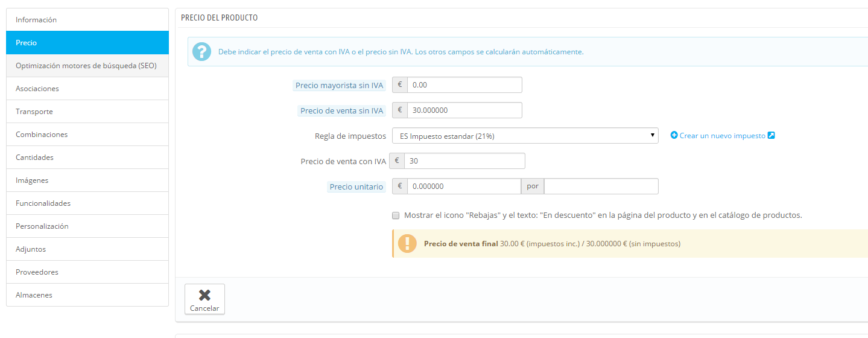Click the Crear un nuevo impuesto link

[723, 136]
